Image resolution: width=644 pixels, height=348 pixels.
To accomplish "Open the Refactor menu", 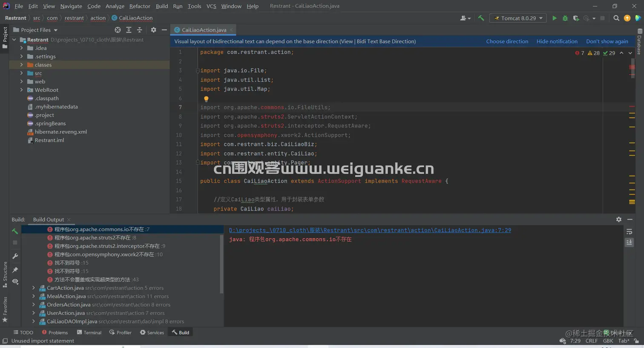I will pos(140,6).
